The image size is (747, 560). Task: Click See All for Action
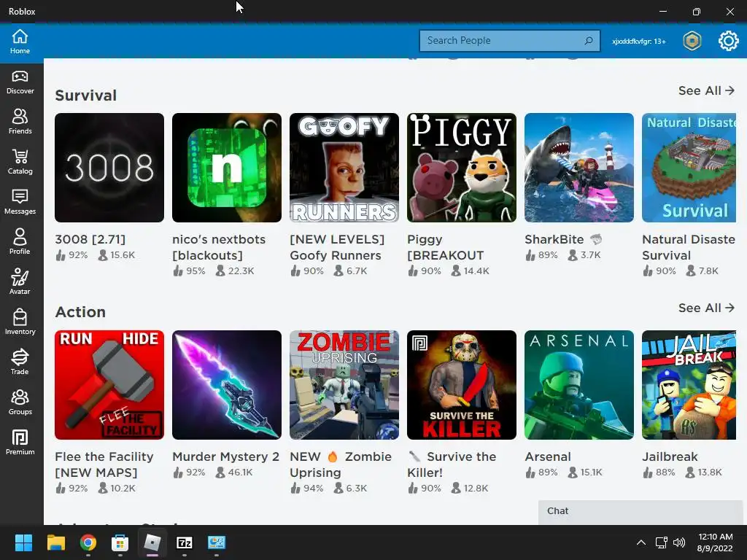706,308
